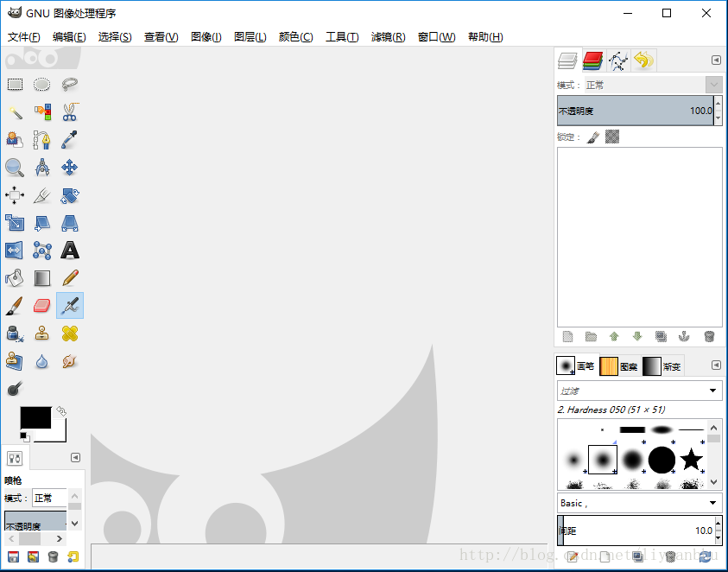Select the Bucket Fill tool
Viewport: 728px width, 572px height.
coord(15,278)
